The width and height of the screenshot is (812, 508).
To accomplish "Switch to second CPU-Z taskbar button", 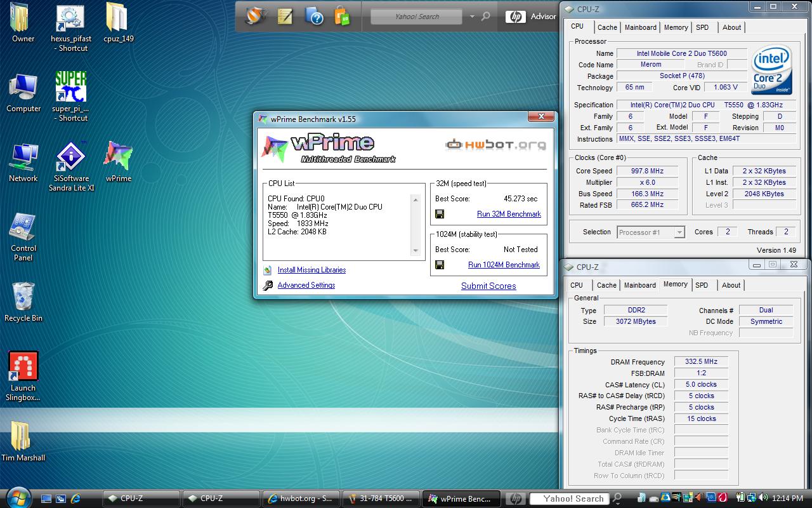I will click(x=221, y=498).
